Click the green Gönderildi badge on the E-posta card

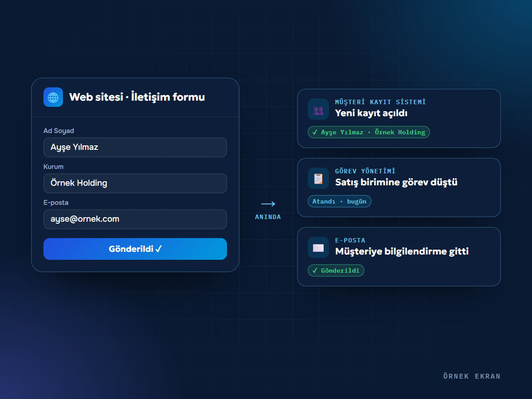pyautogui.click(x=336, y=270)
